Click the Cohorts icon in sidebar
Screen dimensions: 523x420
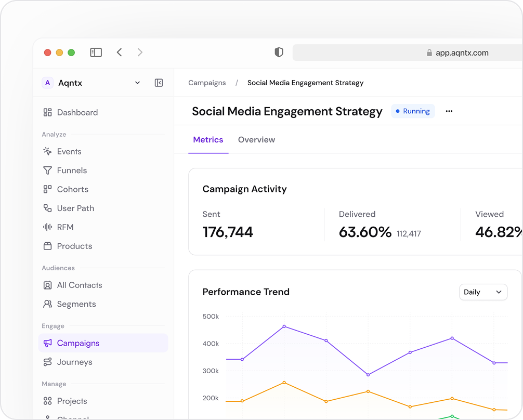pyautogui.click(x=47, y=189)
